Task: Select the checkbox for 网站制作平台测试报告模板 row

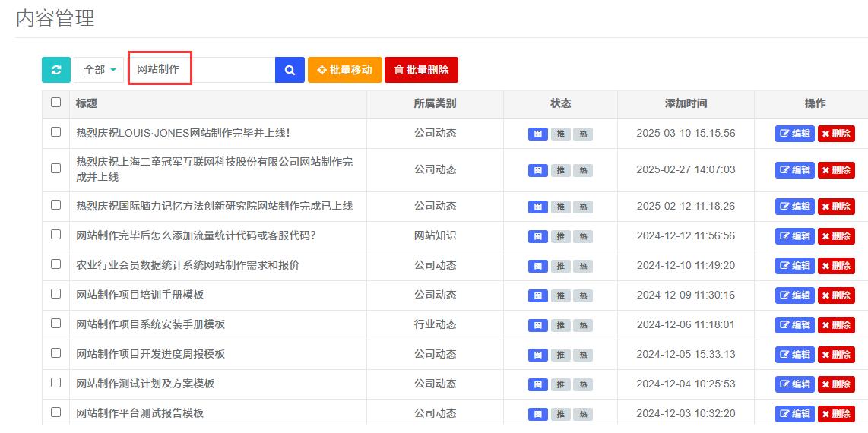Action: pyautogui.click(x=55, y=412)
